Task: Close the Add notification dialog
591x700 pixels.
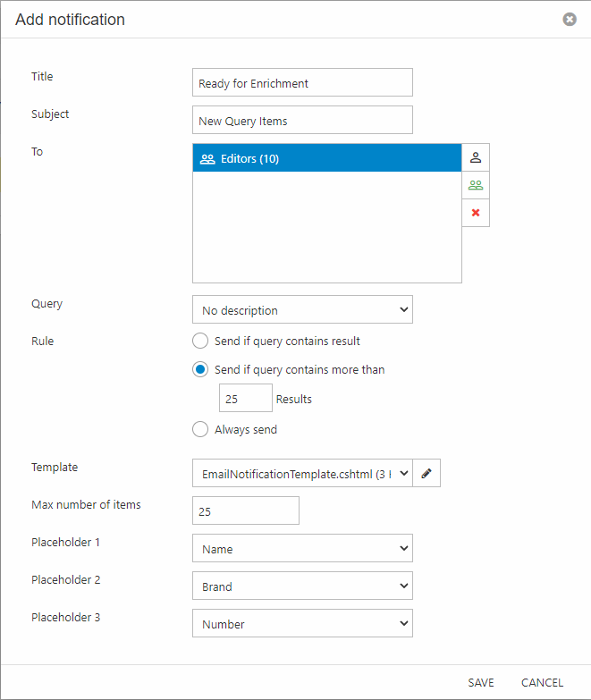Action: coord(570,19)
